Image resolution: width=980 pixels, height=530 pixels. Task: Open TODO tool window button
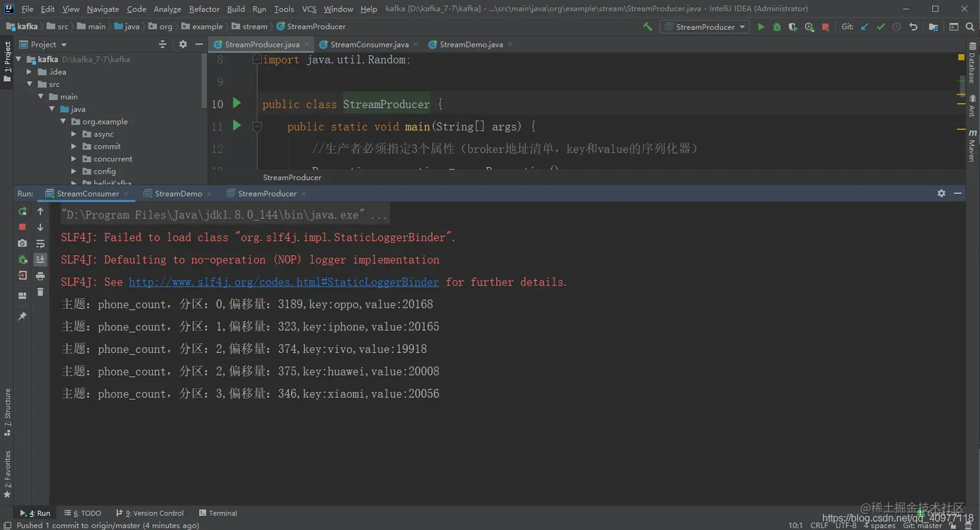pos(82,513)
